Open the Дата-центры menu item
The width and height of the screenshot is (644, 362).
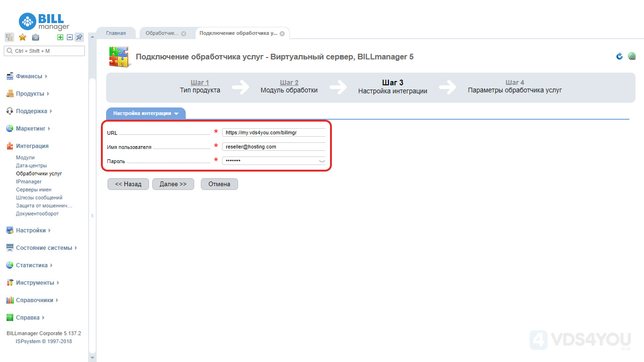coord(32,166)
